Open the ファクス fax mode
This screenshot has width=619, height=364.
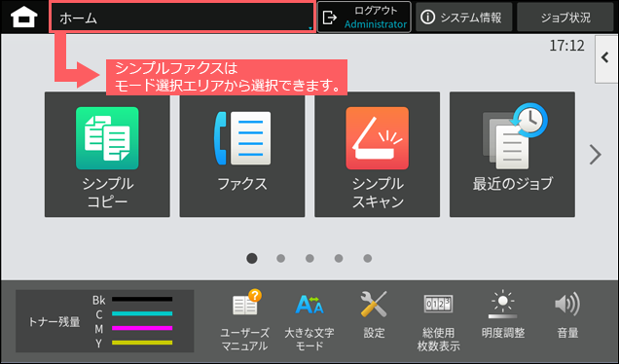click(242, 155)
